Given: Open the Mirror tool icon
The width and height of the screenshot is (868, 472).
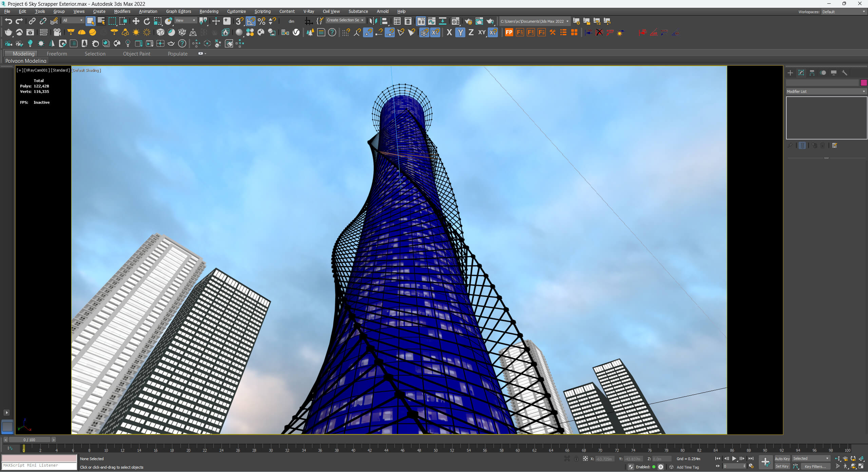Looking at the screenshot, I should [373, 21].
